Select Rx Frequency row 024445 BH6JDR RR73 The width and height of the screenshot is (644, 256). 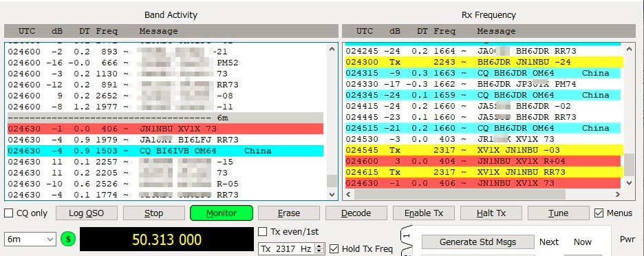[482, 117]
